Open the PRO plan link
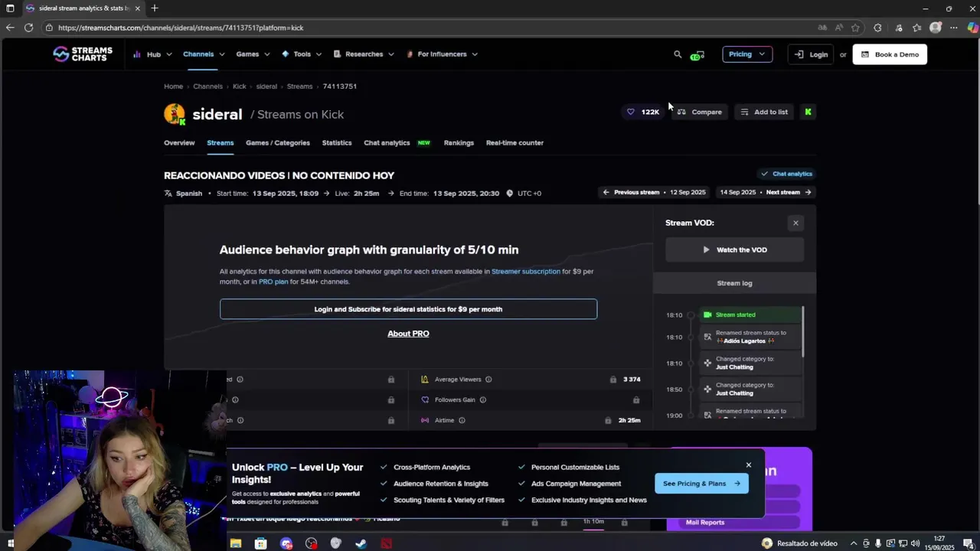 [x=273, y=282]
